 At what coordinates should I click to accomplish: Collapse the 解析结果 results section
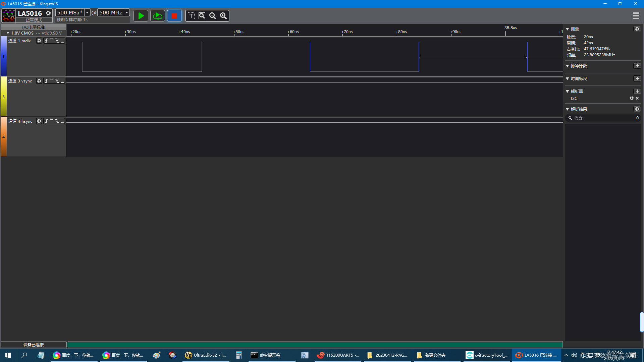point(568,109)
